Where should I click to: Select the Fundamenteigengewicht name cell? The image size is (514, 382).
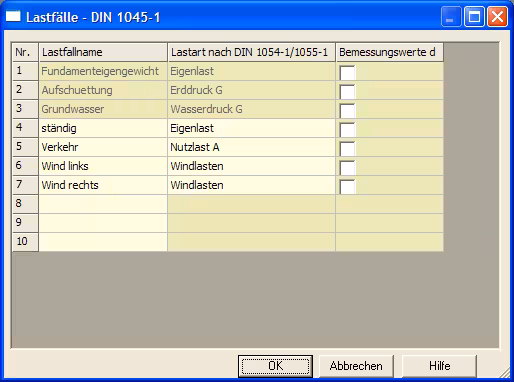coord(103,71)
